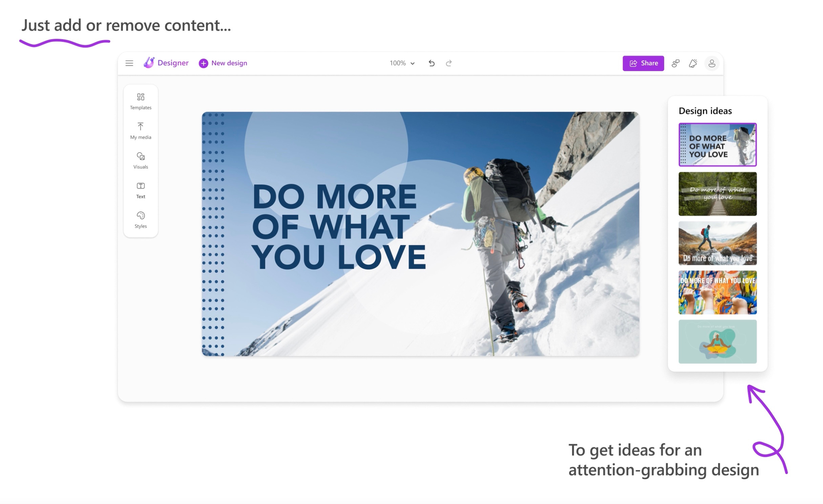Viewport: 823px width, 504px height.
Task: Open the Templates panel
Action: (x=141, y=102)
